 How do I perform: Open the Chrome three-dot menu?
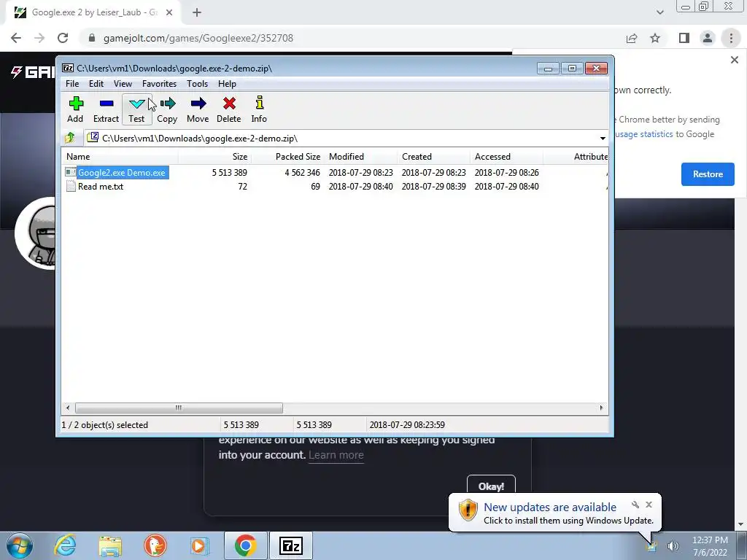pos(731,38)
